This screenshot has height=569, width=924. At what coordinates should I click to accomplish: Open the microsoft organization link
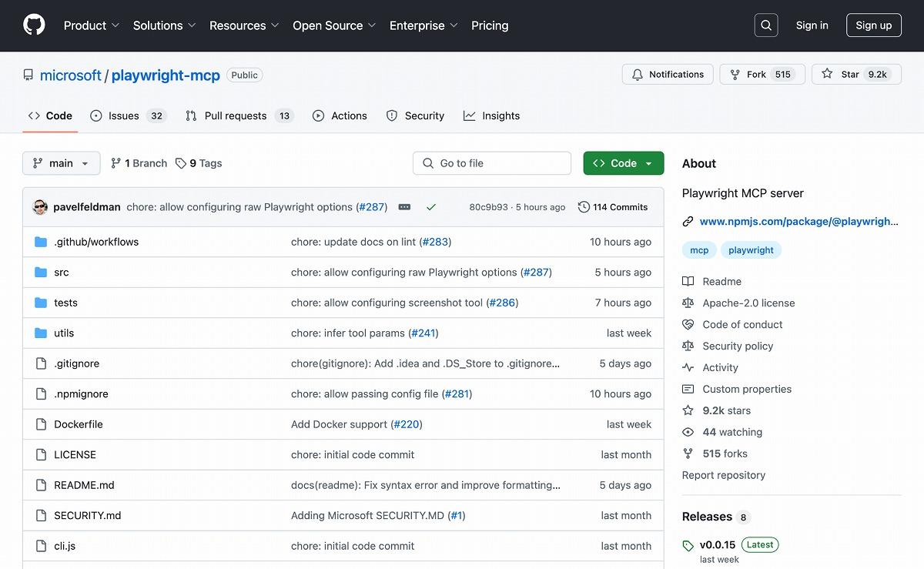tap(71, 75)
